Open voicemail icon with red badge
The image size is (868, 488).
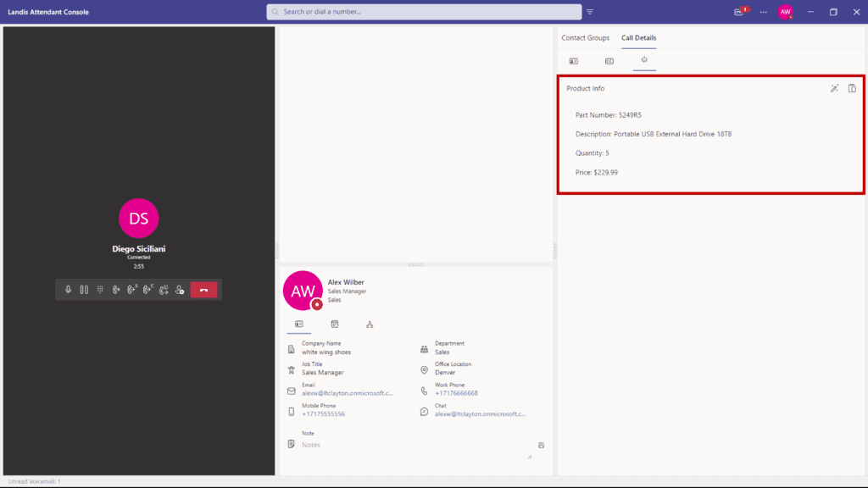pos(739,12)
